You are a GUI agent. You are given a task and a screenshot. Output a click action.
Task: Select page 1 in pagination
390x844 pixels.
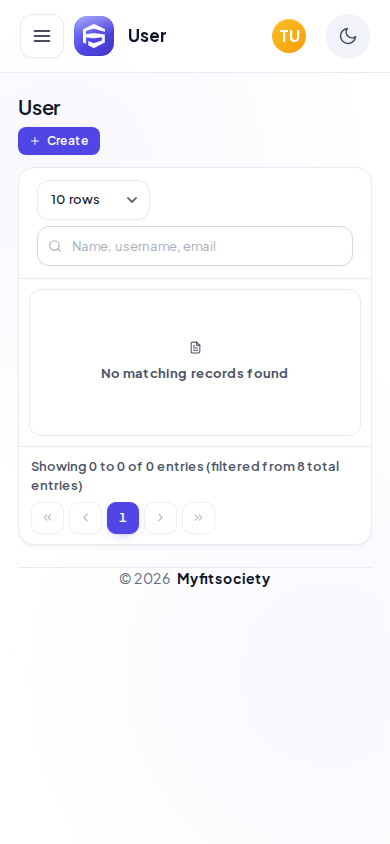[x=123, y=518]
